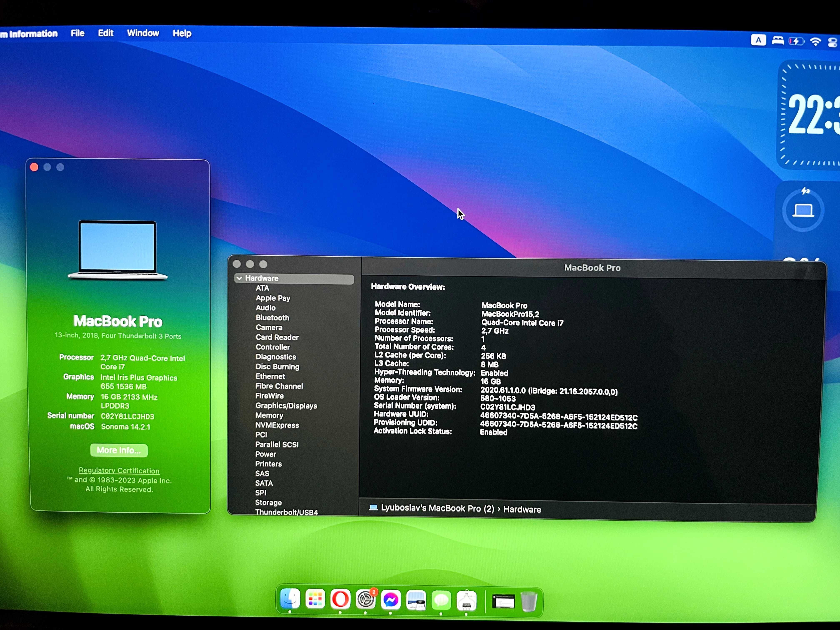This screenshot has height=630, width=840.
Task: Select SATA in the sidebar
Action: [x=264, y=483]
